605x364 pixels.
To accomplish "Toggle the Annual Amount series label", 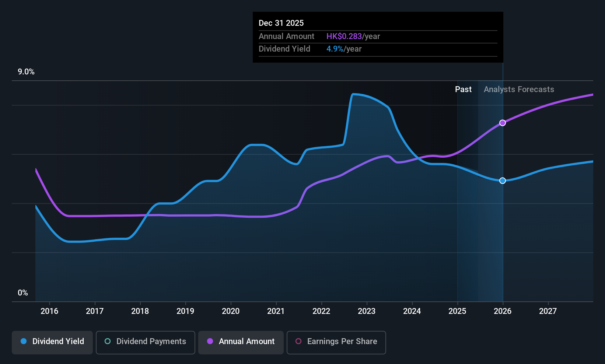I will tap(246, 341).
